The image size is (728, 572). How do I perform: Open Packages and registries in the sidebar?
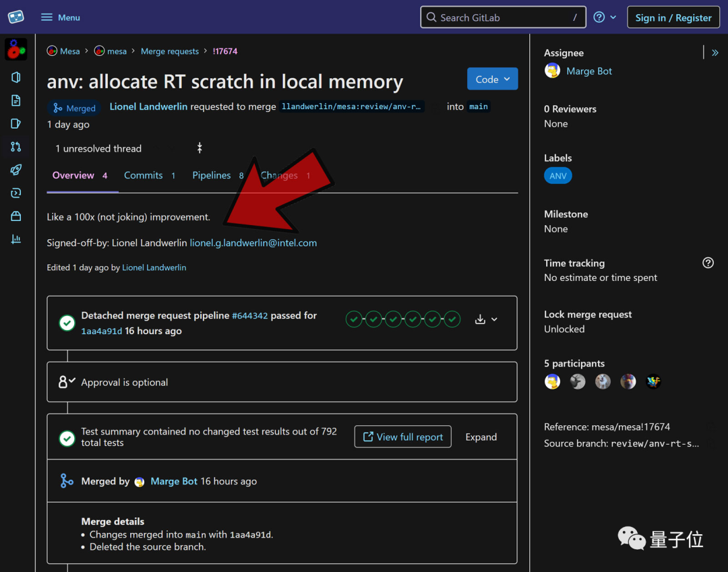pos(16,216)
